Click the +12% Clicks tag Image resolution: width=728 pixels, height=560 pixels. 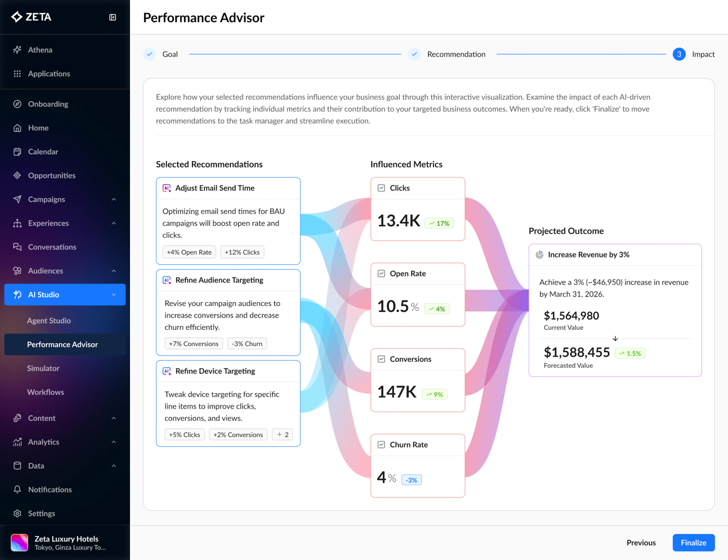pos(242,252)
